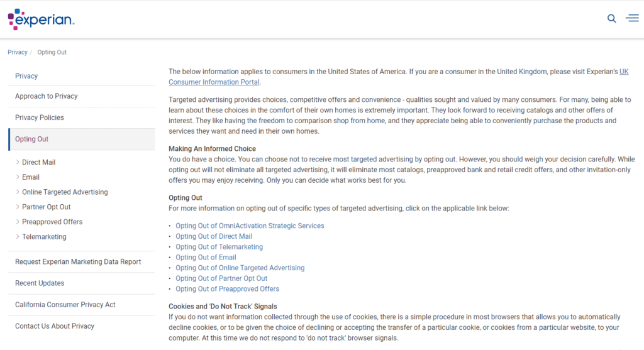Expand the Email chevron in sidebar
Screen dimensions: 644x350
click(18, 177)
